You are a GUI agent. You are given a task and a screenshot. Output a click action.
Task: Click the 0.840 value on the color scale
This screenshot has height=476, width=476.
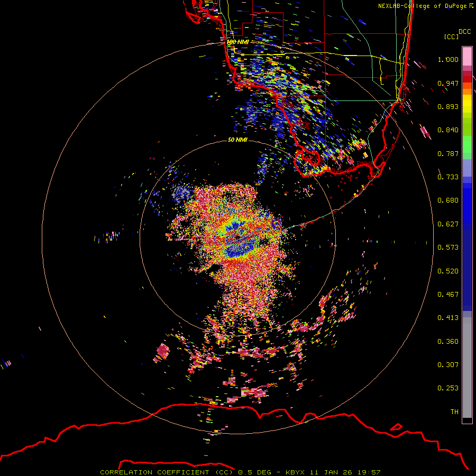coord(448,130)
